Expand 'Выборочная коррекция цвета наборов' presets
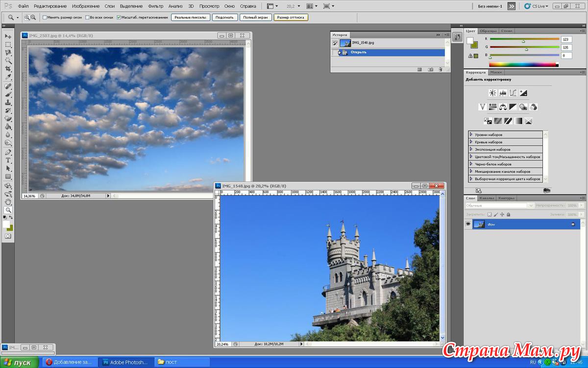 click(x=471, y=179)
